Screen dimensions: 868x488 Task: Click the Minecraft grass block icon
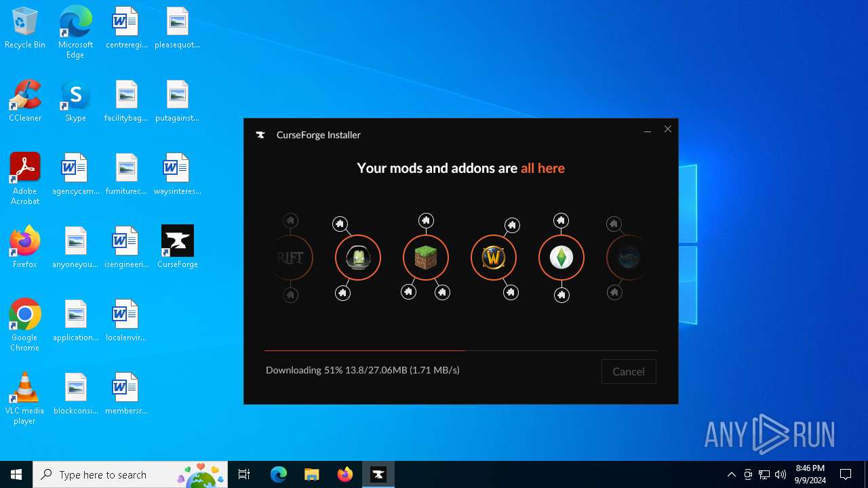[x=426, y=258]
